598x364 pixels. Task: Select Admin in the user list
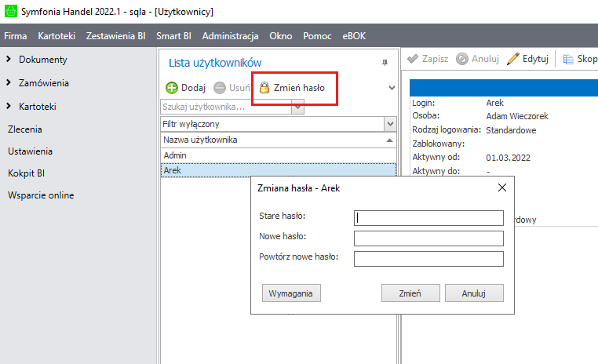[x=175, y=155]
